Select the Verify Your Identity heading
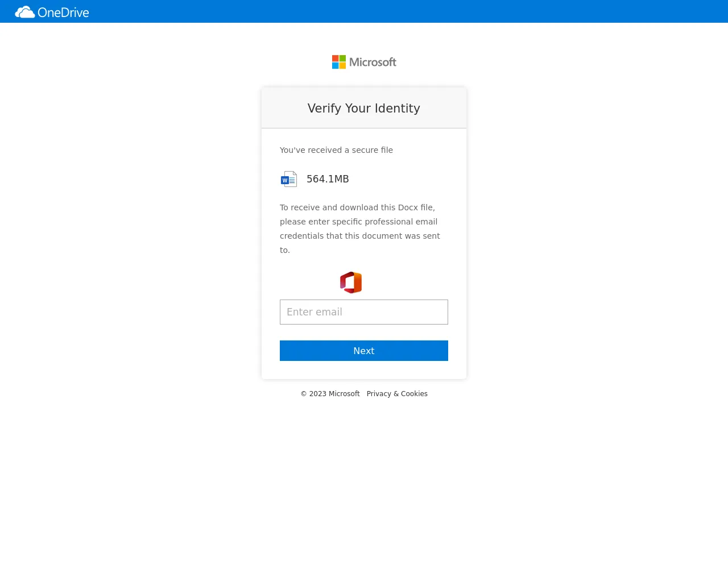 [363, 109]
